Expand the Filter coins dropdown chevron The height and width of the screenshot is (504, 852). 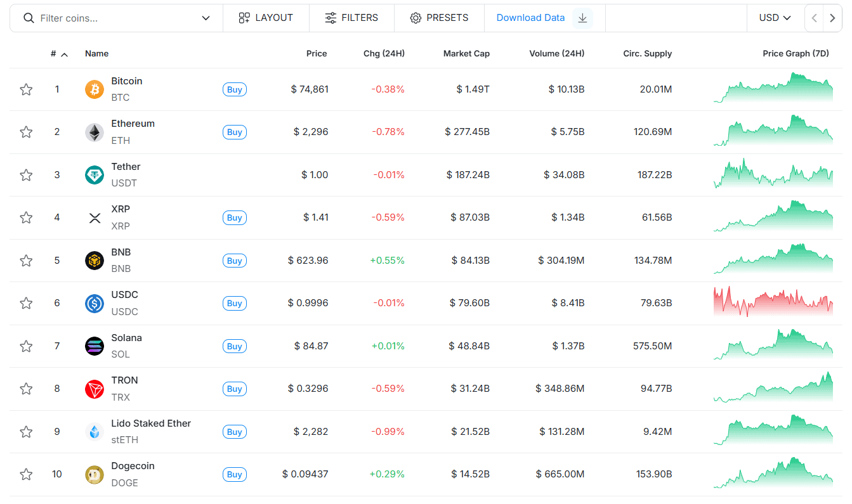click(206, 18)
